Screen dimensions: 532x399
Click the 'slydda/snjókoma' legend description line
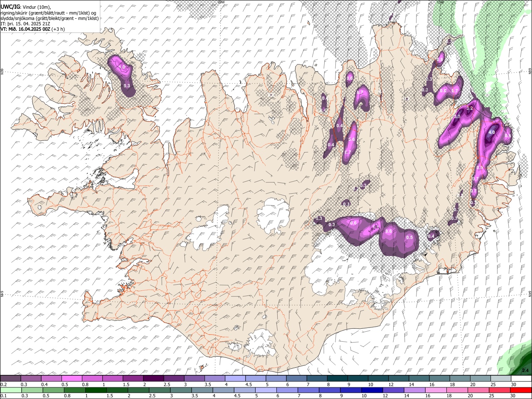(x=49, y=18)
